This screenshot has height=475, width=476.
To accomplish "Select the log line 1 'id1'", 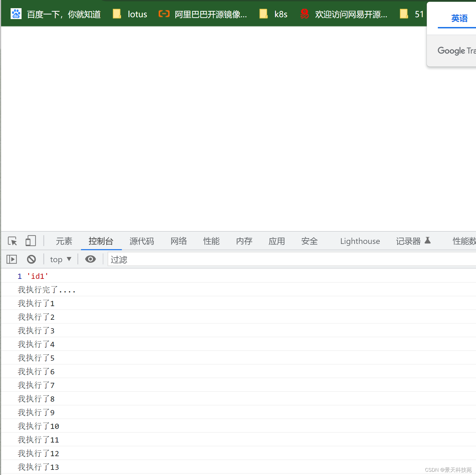I will (x=239, y=276).
